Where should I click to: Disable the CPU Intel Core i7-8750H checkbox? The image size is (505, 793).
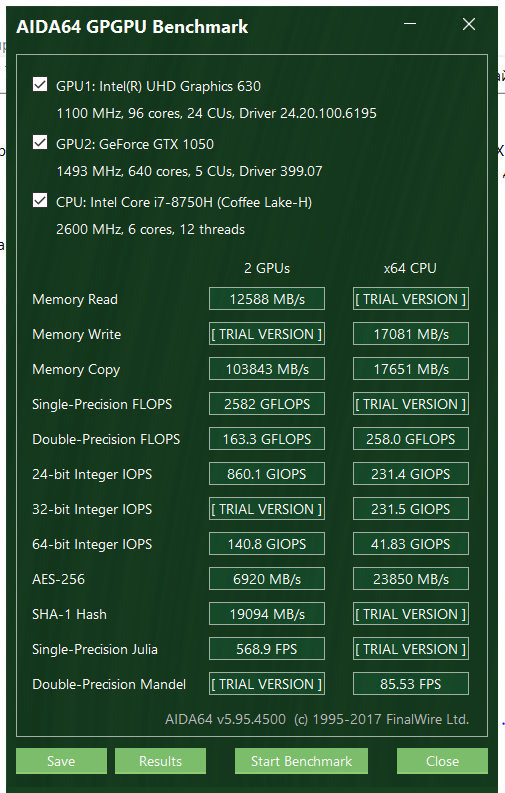(40, 201)
